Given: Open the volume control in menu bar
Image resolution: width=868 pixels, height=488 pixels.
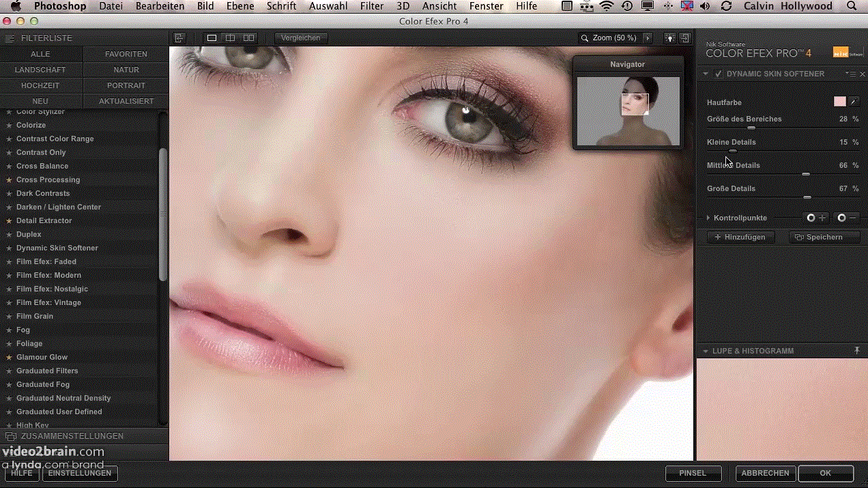Looking at the screenshot, I should (x=706, y=6).
